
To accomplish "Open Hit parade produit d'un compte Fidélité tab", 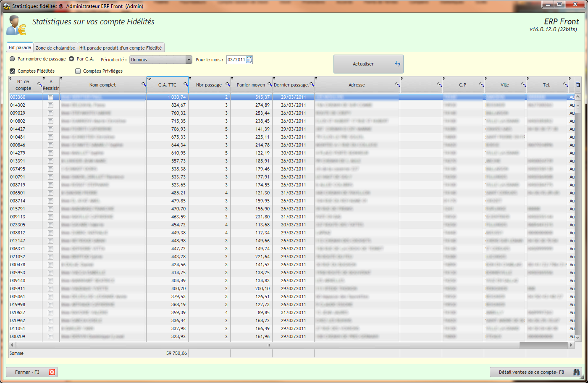I will coord(121,48).
